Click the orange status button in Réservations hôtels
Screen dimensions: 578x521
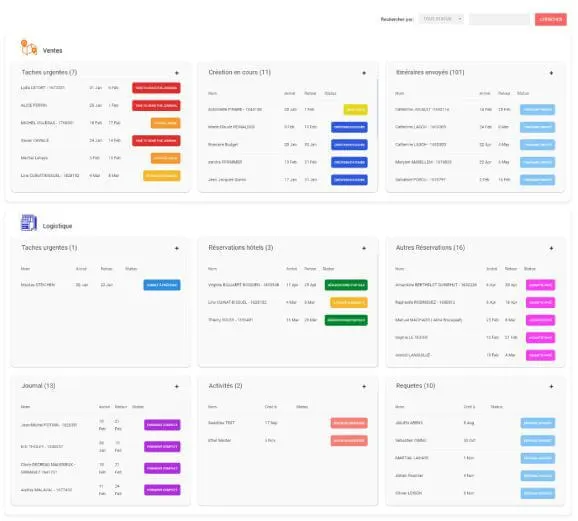click(349, 302)
